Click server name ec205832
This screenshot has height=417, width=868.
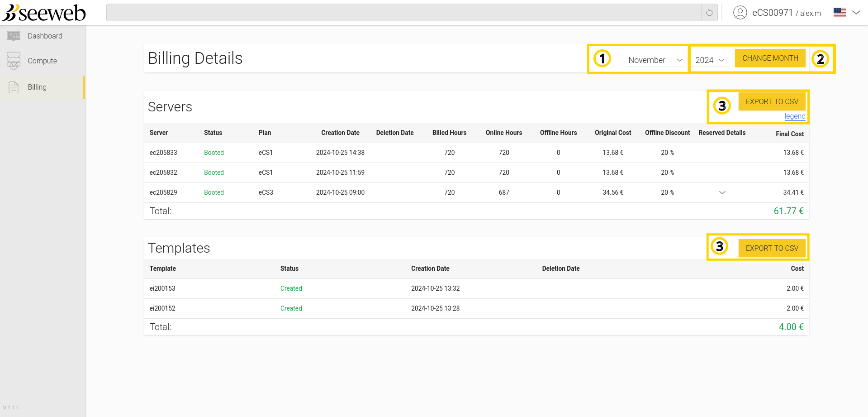point(163,173)
